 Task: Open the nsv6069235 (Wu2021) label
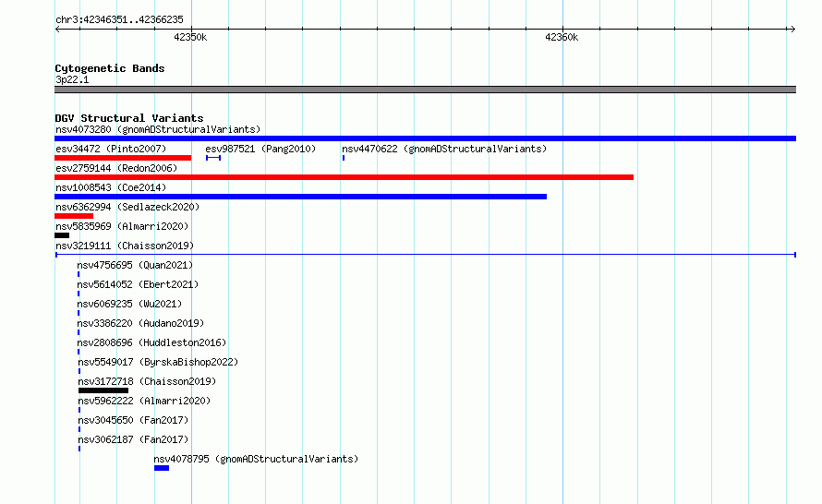click(x=129, y=304)
